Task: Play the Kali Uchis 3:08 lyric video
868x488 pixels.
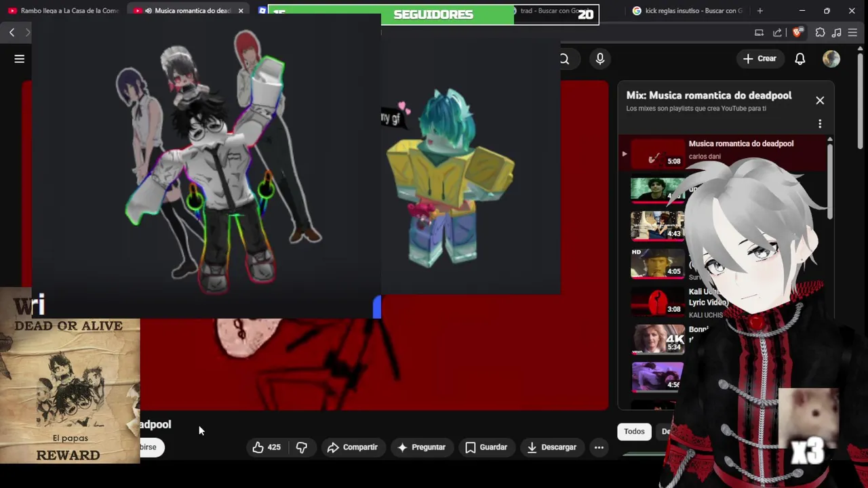Action: [x=658, y=302]
